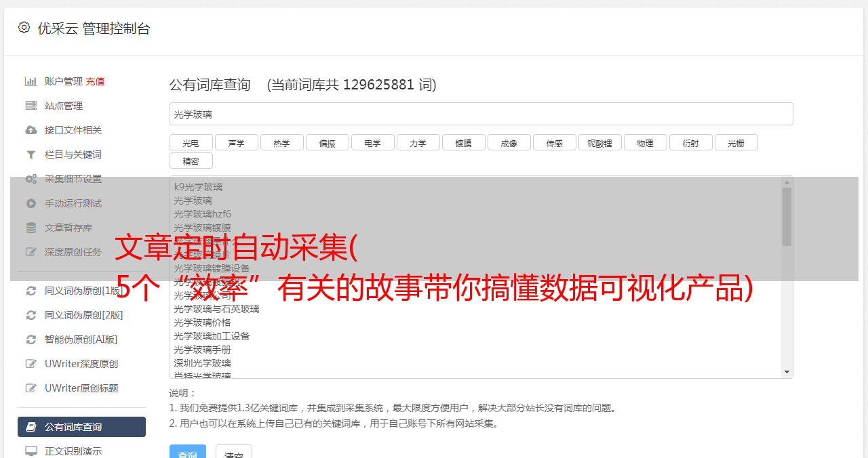This screenshot has width=868, height=458.
Task: Click the monitor icon for 正文识别演示
Action: 31,451
